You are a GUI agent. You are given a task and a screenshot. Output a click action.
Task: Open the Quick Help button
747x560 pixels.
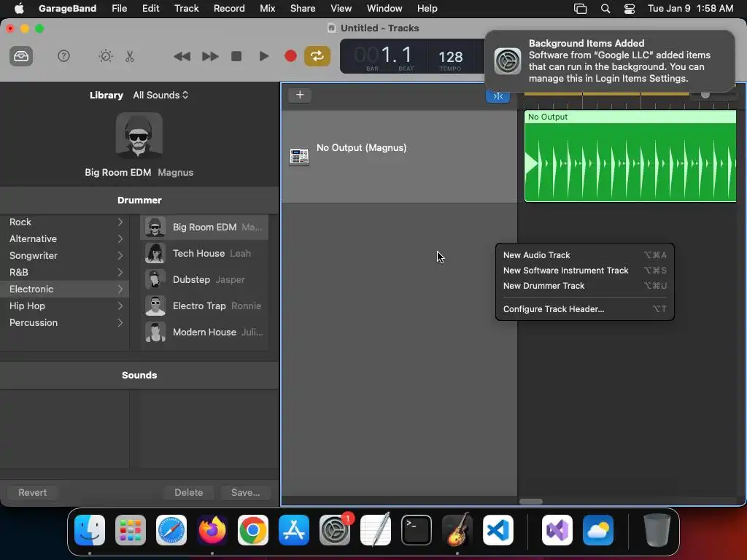64,56
